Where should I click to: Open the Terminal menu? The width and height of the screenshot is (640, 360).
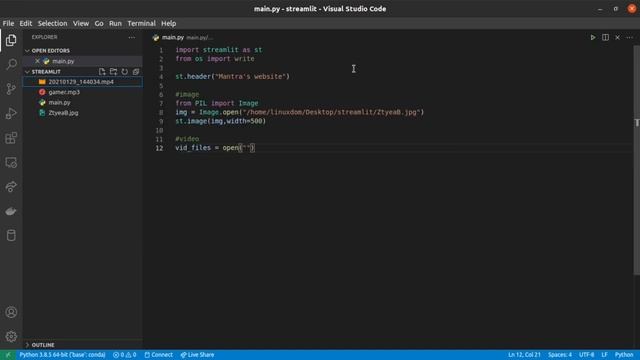(141, 23)
